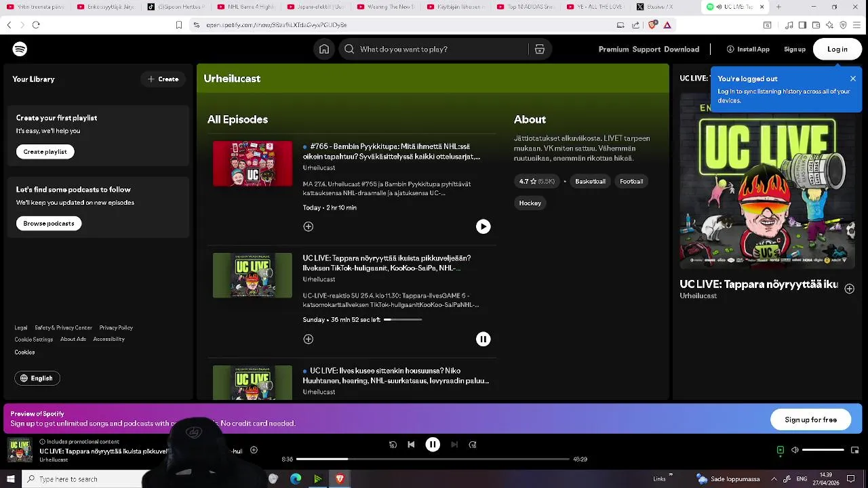Switch to the Top 10 ADIDAS tab

[524, 7]
